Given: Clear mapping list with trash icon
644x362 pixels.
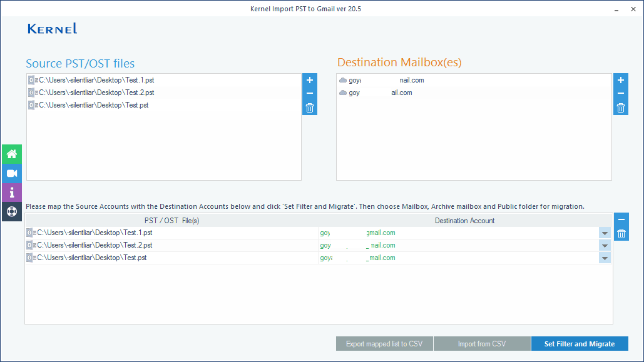Looking at the screenshot, I should 621,234.
